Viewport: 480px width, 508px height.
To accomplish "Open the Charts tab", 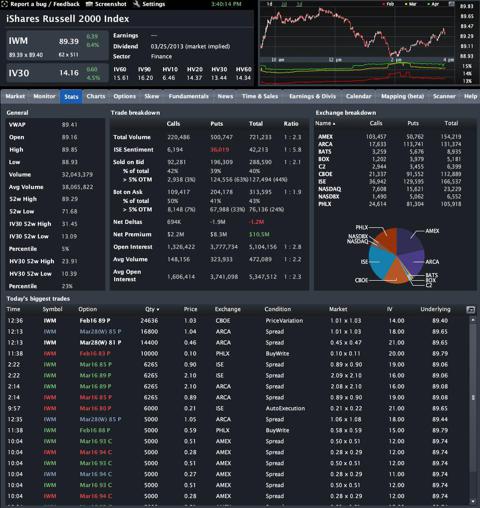I will point(96,96).
